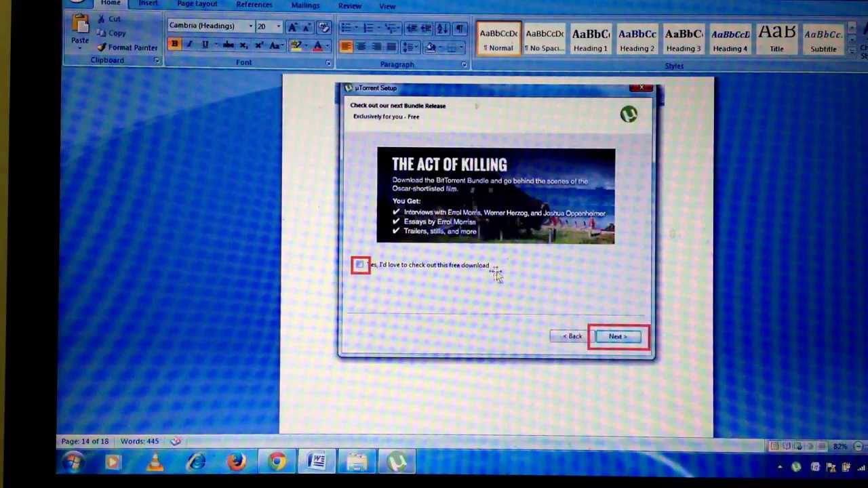Open the font size 20 dropdown arrow
868x488 pixels.
point(278,26)
